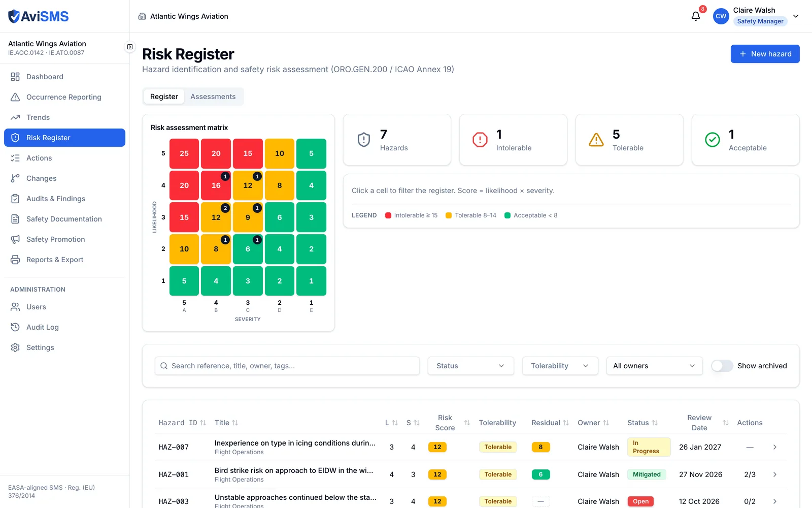Collapse the sidebar panel icon

click(x=130, y=47)
